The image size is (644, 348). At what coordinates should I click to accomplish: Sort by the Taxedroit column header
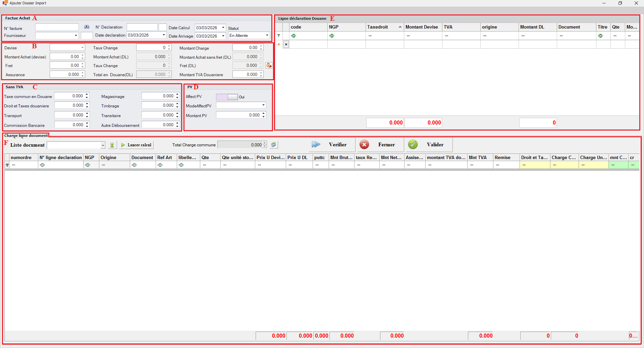pos(384,27)
